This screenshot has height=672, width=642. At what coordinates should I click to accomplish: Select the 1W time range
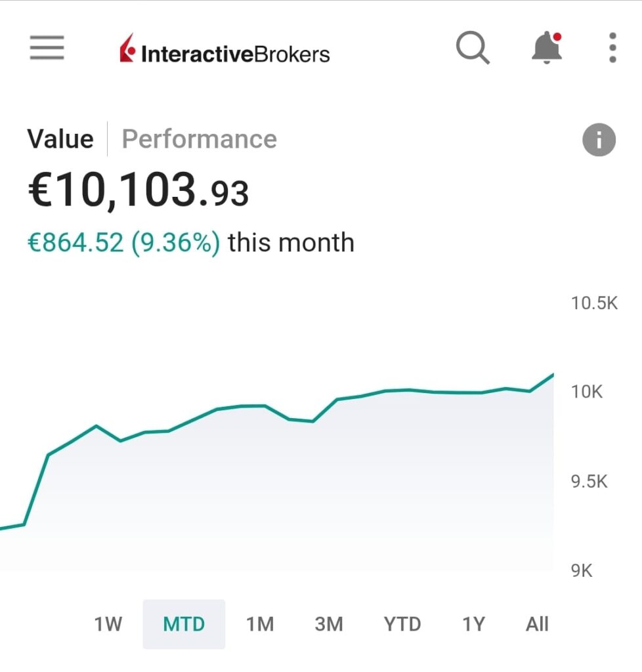[108, 624]
